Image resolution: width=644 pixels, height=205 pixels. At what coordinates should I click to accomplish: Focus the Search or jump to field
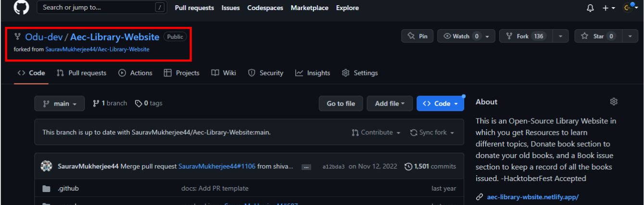click(x=101, y=7)
